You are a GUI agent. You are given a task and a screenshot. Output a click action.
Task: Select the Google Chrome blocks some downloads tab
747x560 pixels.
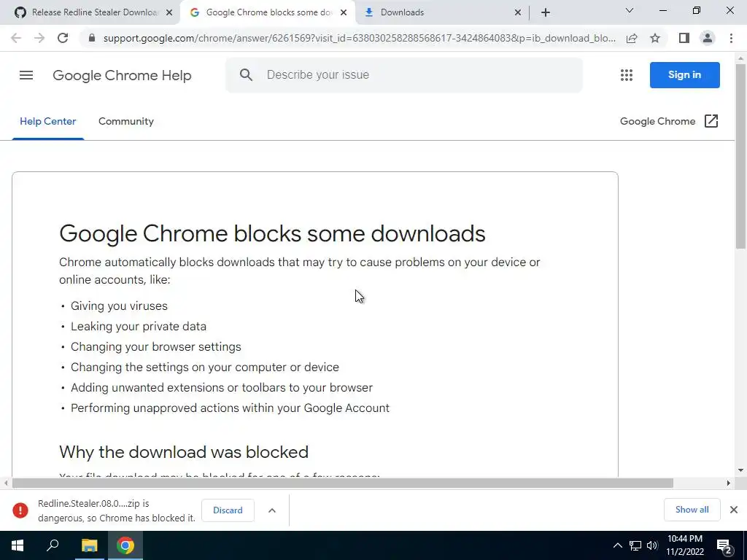coord(268,12)
